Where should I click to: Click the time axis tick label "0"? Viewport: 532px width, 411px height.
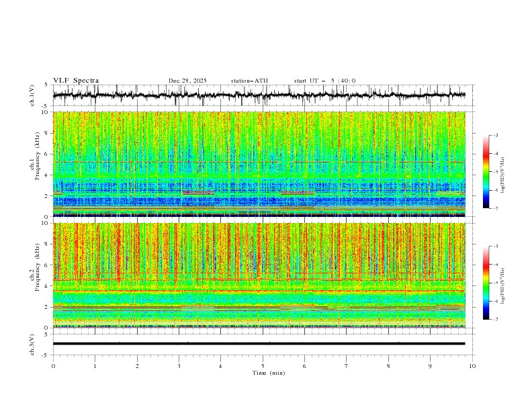[x=53, y=366]
